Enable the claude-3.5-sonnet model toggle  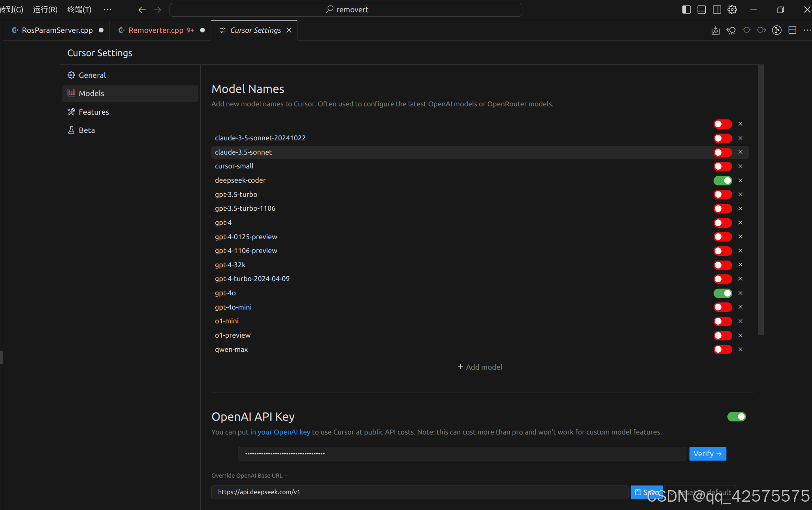tap(722, 152)
